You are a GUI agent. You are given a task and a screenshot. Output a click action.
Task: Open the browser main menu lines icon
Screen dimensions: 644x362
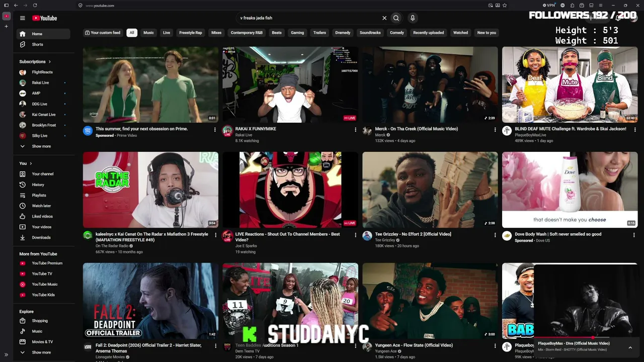tap(601, 6)
